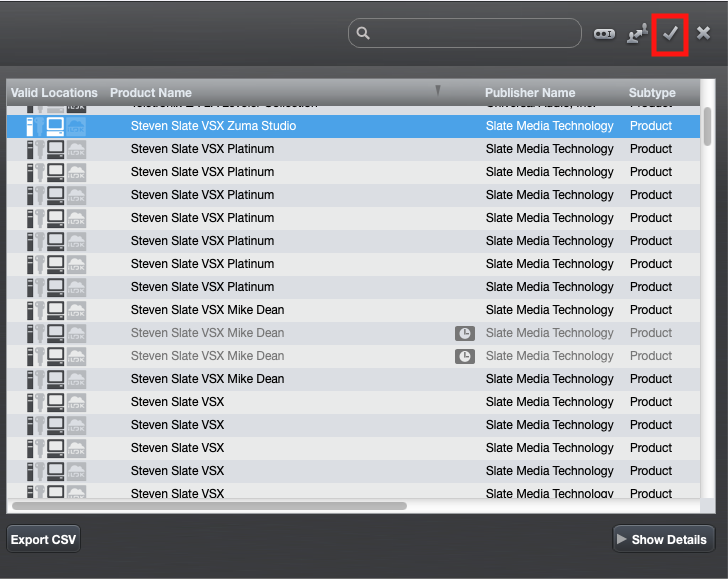This screenshot has width=728, height=579.
Task: Sort by Product Name column header
Action: (x=150, y=92)
